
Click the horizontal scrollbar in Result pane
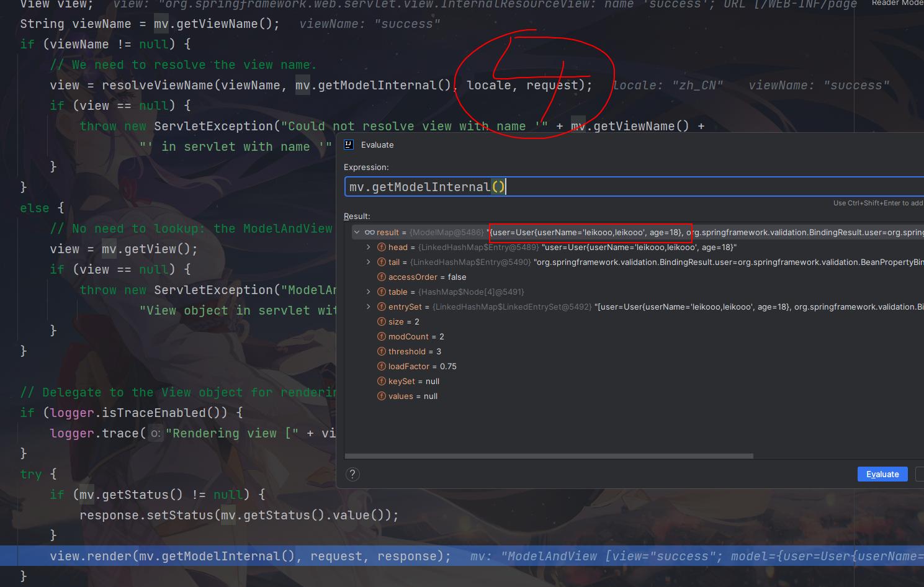pyautogui.click(x=549, y=456)
